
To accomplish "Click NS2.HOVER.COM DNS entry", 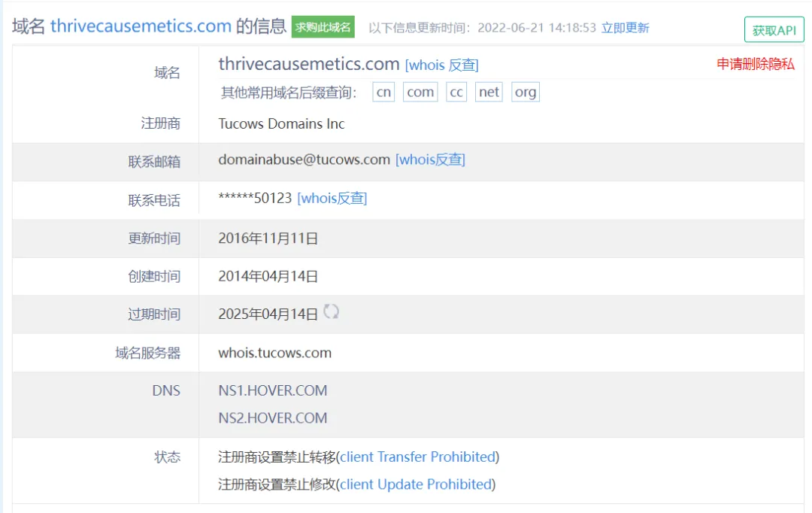I will (272, 417).
